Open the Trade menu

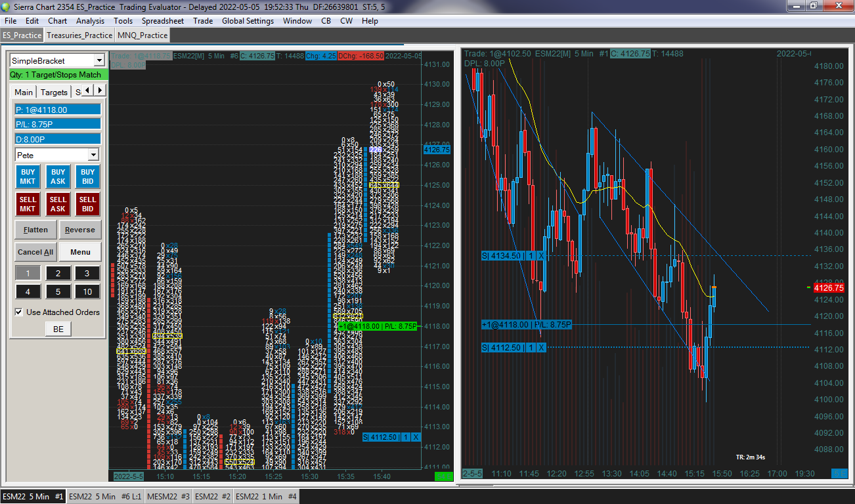(x=203, y=20)
